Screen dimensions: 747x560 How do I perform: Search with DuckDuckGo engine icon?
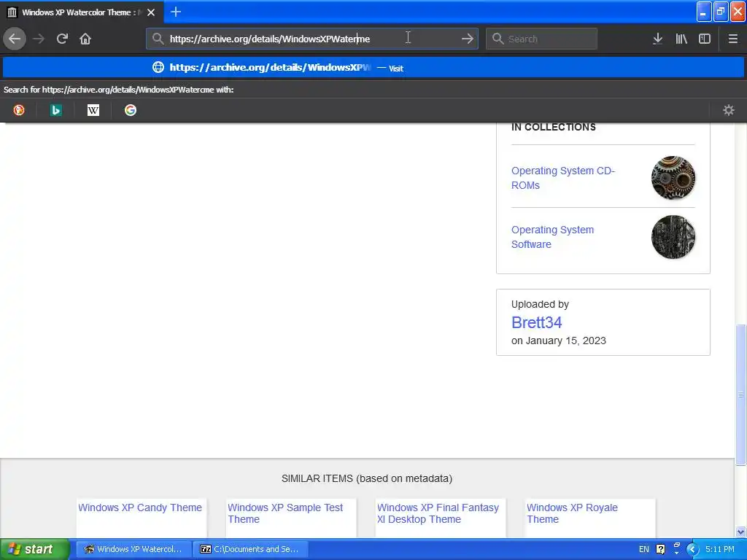(18, 110)
